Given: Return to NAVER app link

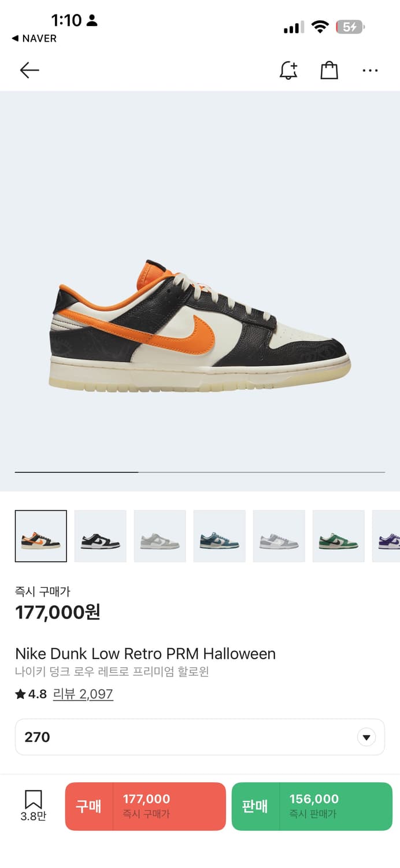Looking at the screenshot, I should (34, 39).
